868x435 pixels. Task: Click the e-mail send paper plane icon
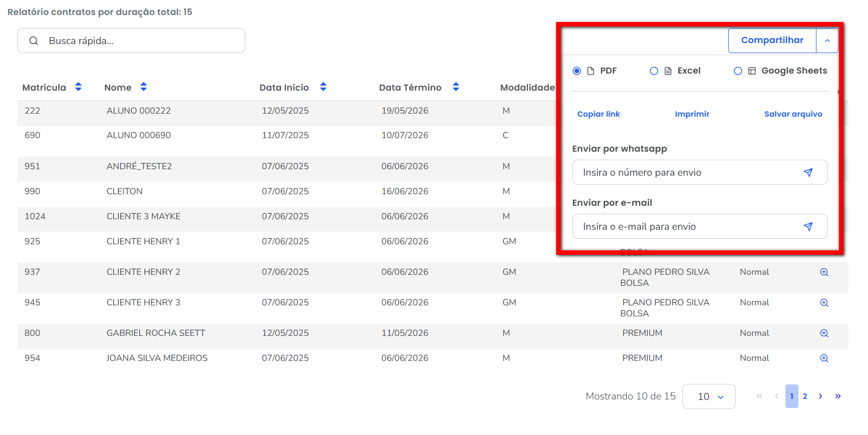click(807, 227)
